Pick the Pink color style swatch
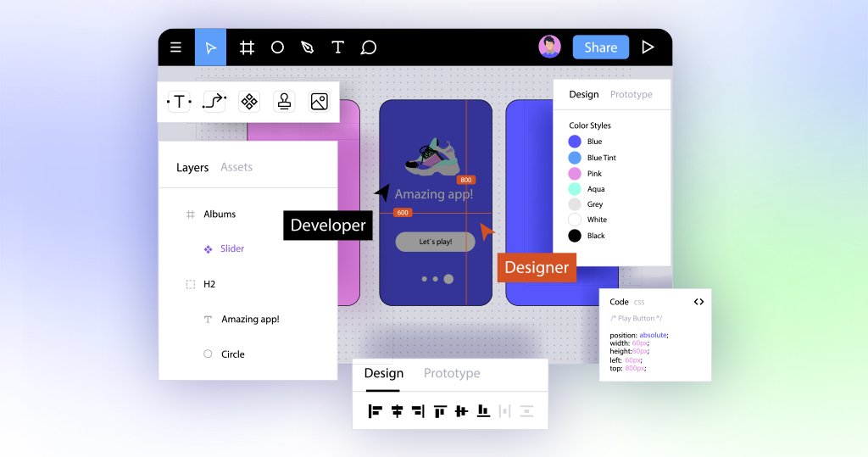 tap(575, 174)
